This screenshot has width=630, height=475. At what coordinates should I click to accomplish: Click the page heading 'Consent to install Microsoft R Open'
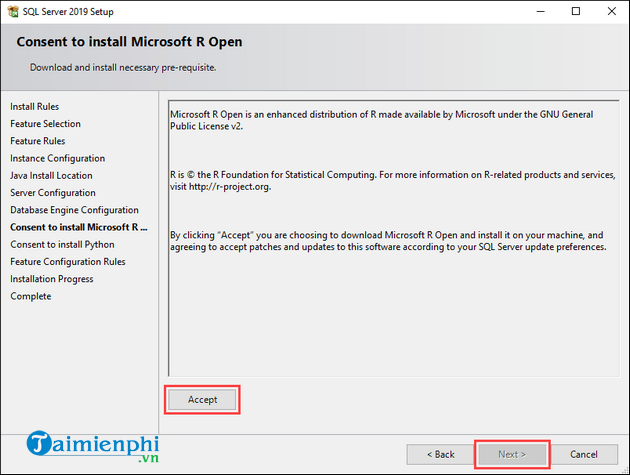(x=129, y=42)
